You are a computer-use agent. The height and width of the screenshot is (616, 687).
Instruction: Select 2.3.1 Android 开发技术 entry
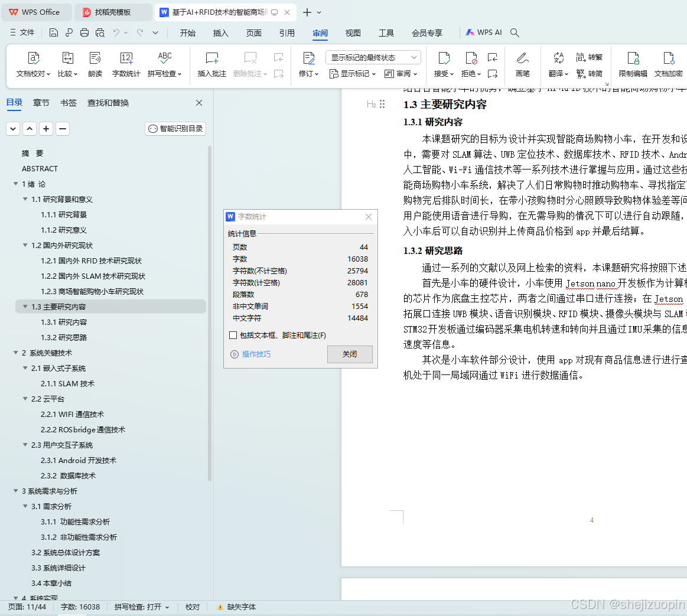79,460
